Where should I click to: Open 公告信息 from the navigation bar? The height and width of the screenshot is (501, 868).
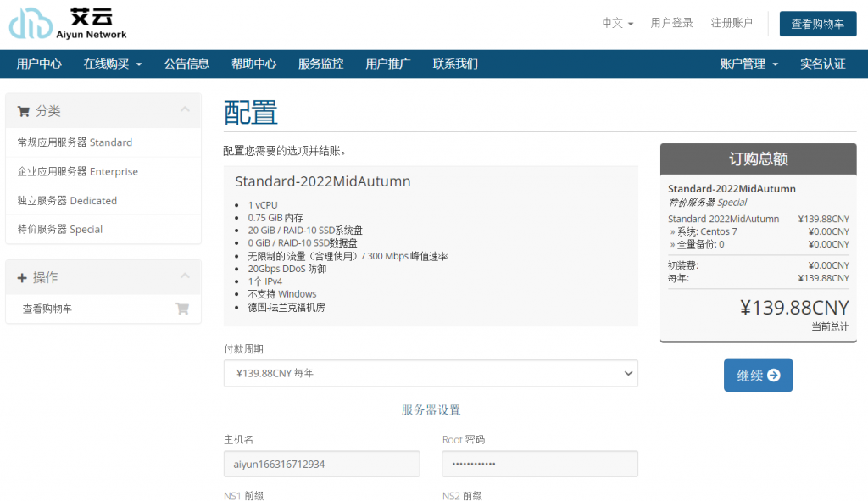[x=186, y=64]
